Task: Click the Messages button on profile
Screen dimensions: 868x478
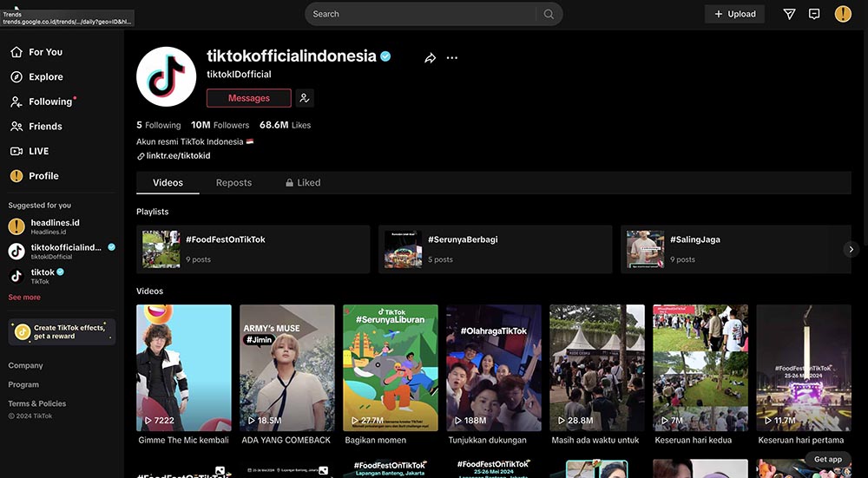Action: pyautogui.click(x=249, y=98)
